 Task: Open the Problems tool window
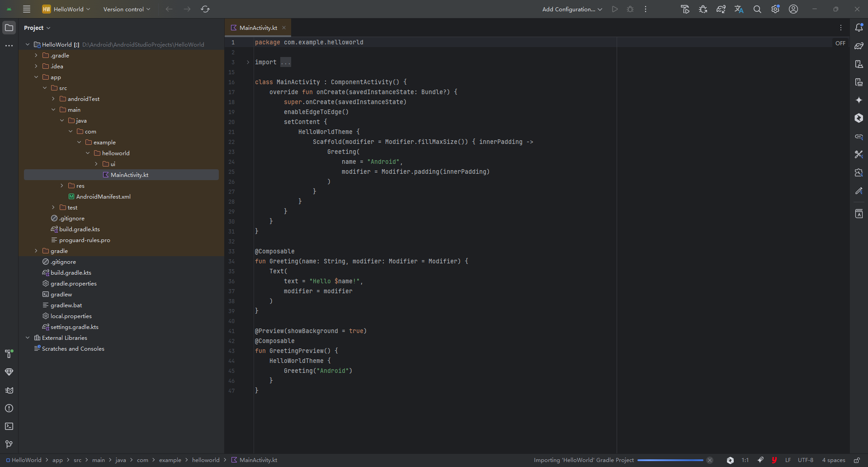[x=9, y=408]
